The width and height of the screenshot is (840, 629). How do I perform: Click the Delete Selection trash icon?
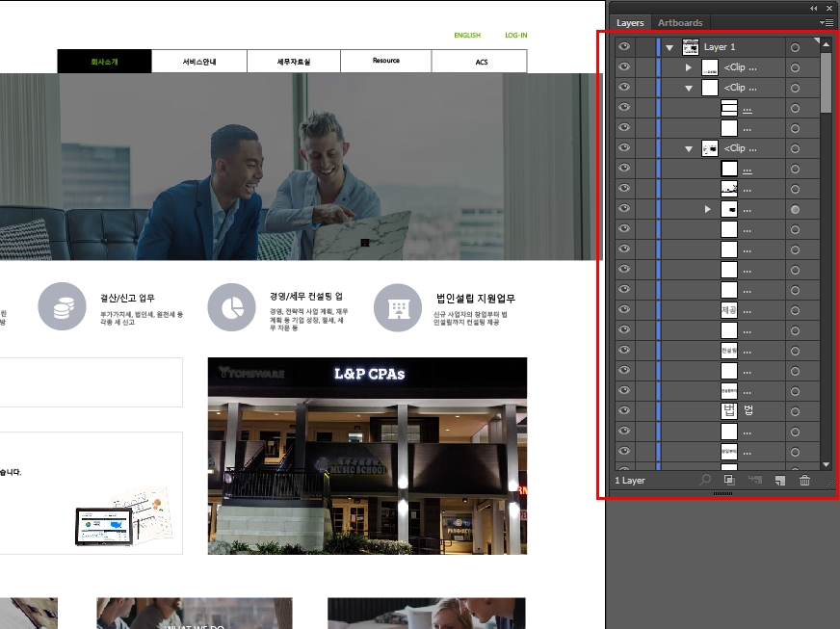click(804, 480)
